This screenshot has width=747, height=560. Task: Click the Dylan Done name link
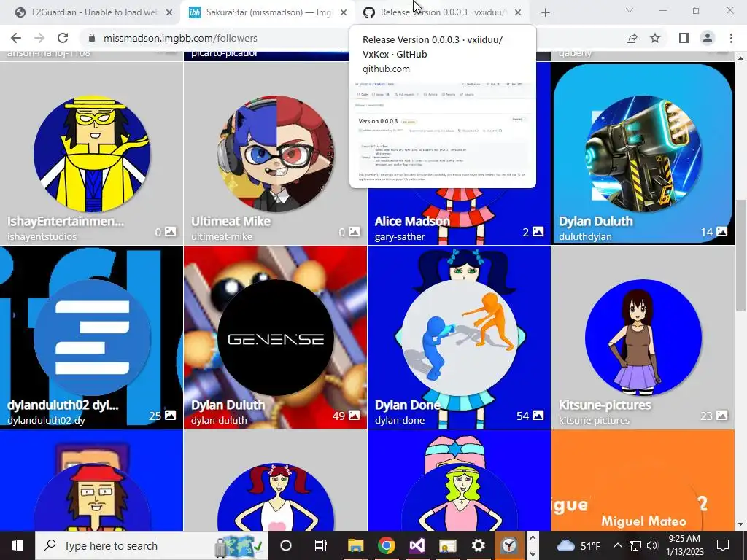407,405
